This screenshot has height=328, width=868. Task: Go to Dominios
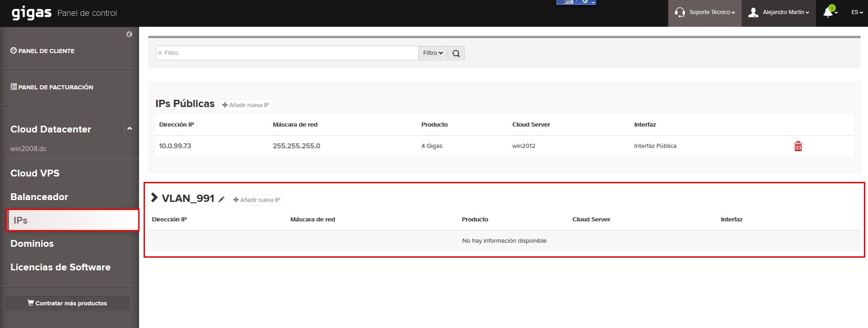[x=32, y=244]
